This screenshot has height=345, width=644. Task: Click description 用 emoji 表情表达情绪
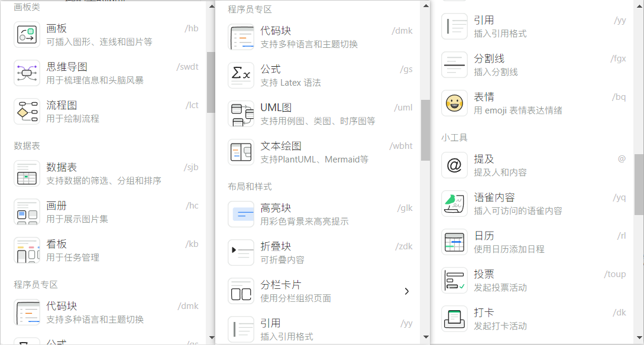click(x=518, y=110)
